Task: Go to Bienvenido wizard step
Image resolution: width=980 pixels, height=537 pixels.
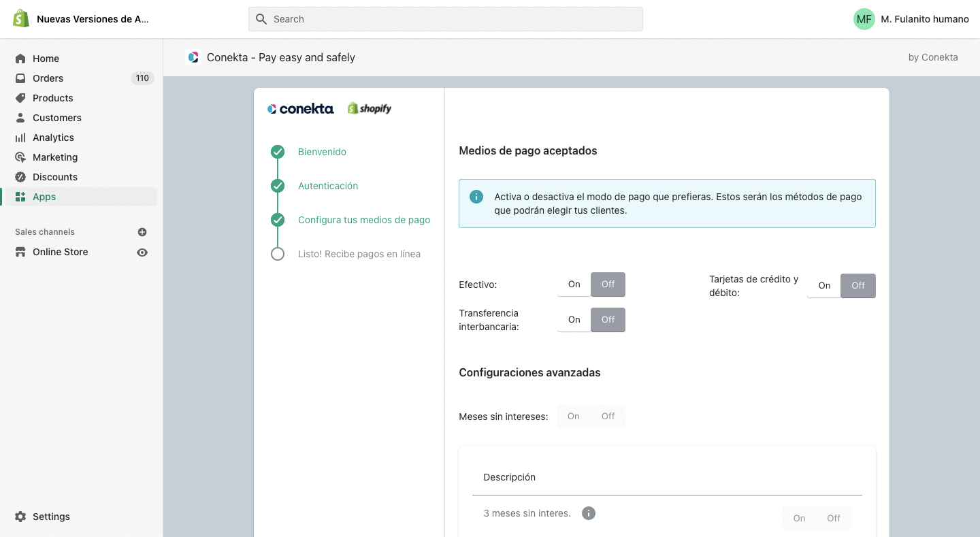Action: tap(322, 152)
